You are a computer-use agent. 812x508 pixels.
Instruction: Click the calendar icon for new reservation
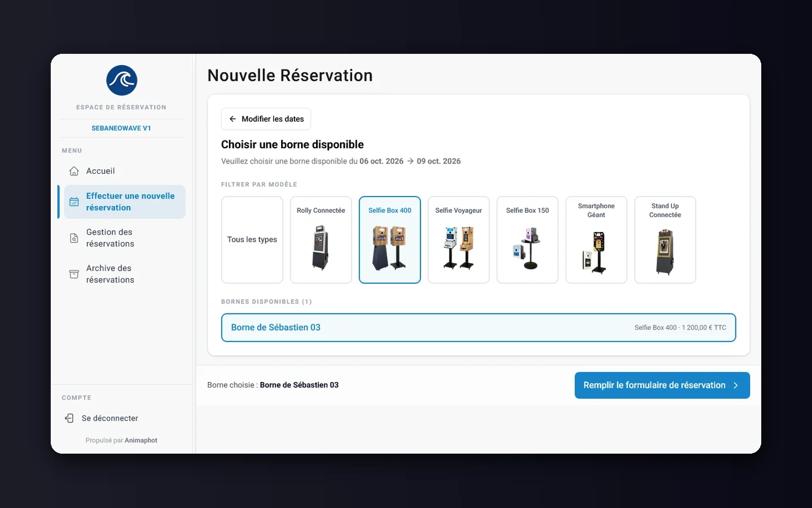click(74, 202)
